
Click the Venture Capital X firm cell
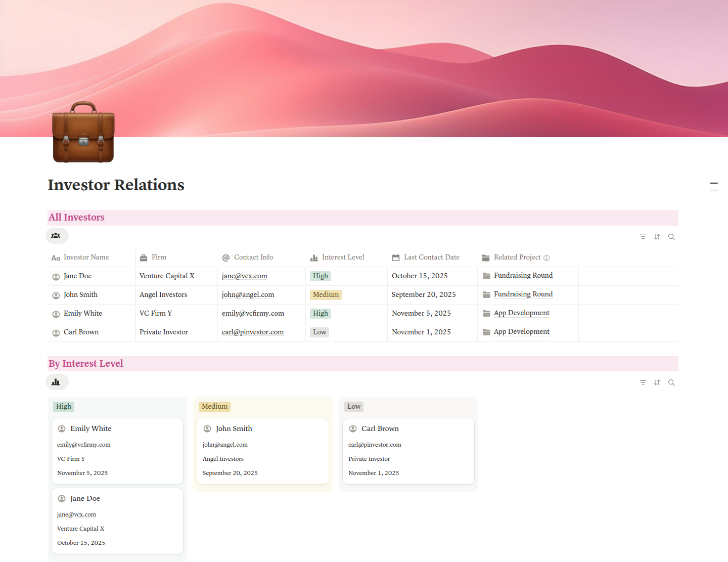point(176,276)
